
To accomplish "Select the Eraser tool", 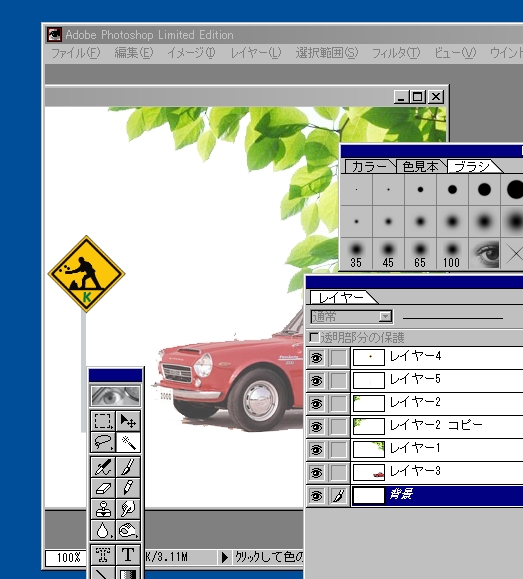I will coord(102,488).
